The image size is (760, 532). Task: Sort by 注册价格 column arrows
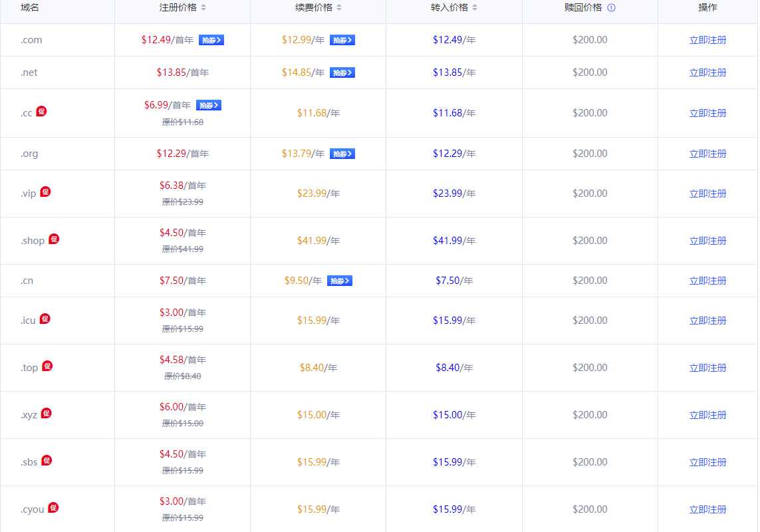203,8
